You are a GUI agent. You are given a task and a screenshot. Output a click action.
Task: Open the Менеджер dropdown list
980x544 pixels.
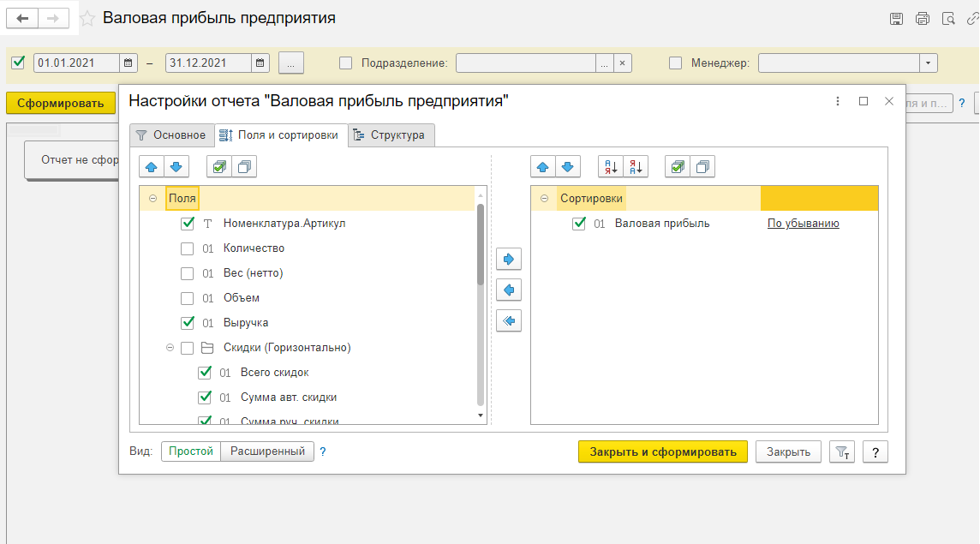pyautogui.click(x=929, y=63)
